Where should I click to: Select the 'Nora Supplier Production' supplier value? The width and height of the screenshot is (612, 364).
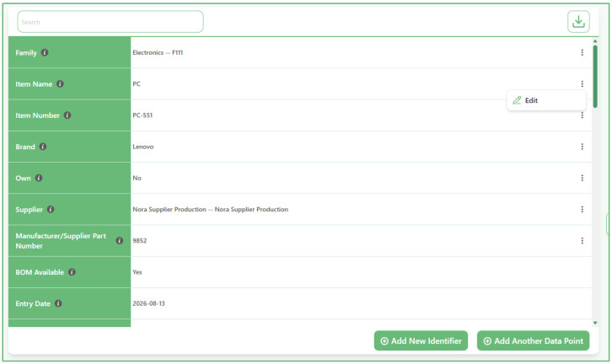[x=211, y=209]
